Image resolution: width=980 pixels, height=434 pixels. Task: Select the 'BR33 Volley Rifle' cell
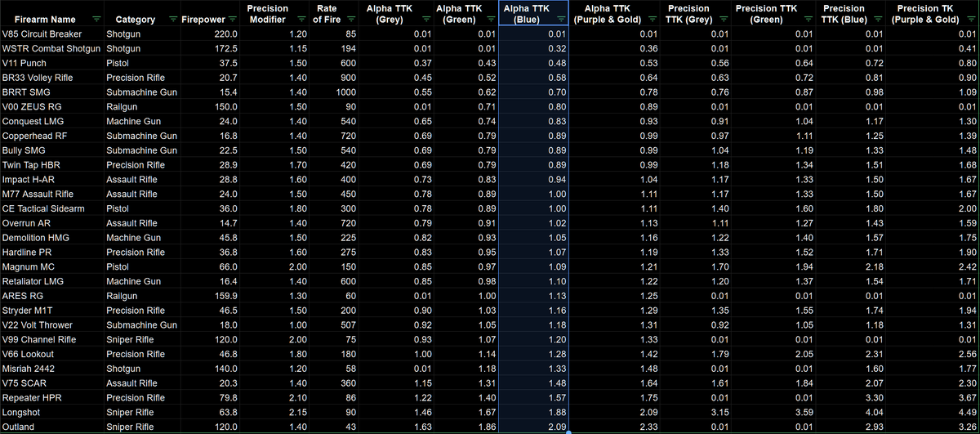coord(51,78)
